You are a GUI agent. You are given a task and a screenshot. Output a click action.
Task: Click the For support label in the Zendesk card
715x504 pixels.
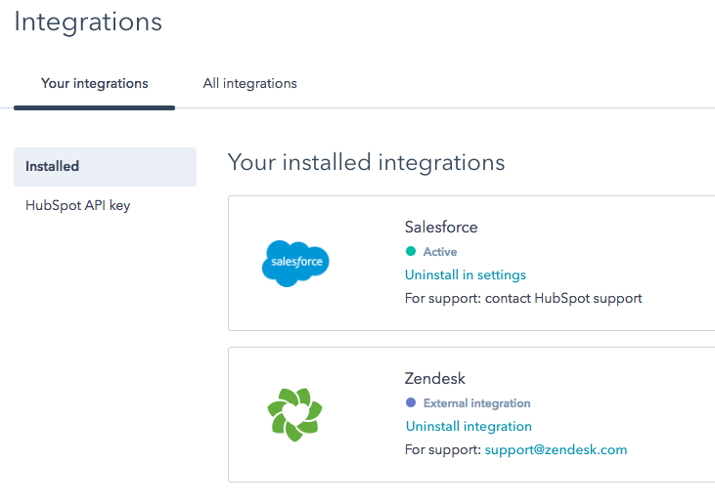443,450
